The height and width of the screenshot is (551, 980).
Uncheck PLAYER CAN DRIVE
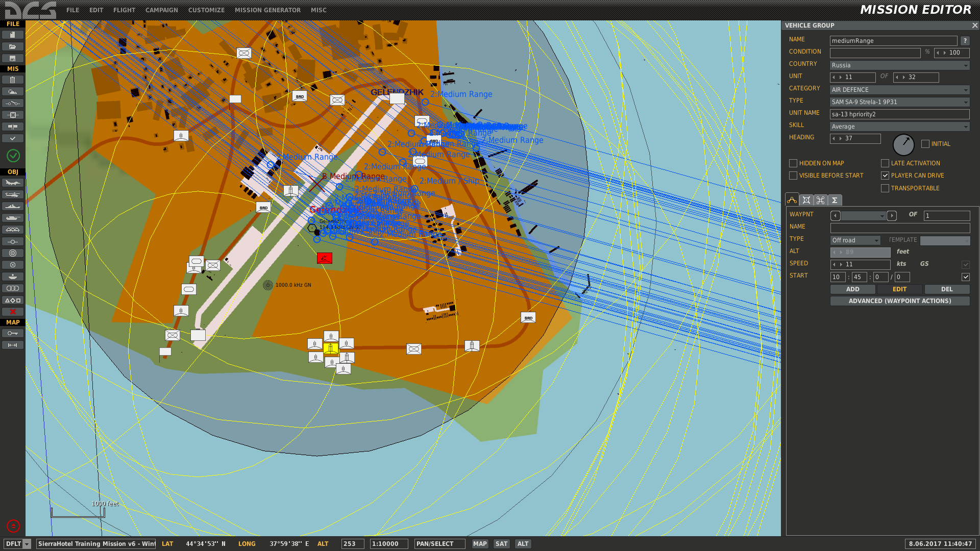click(x=885, y=176)
